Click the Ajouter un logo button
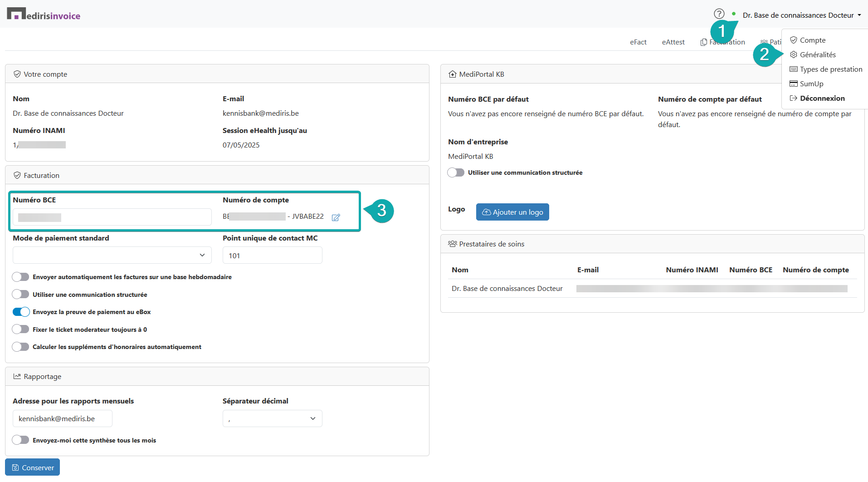This screenshot has width=868, height=482. (x=512, y=212)
